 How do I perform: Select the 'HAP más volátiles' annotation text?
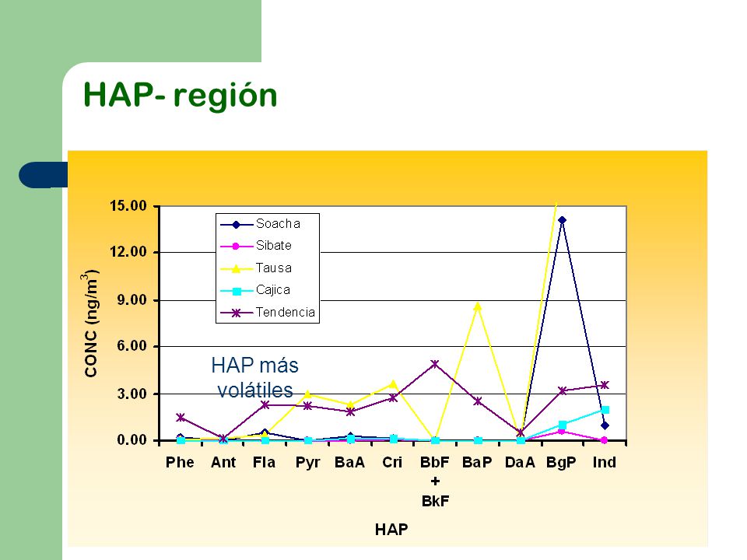pyautogui.click(x=255, y=378)
